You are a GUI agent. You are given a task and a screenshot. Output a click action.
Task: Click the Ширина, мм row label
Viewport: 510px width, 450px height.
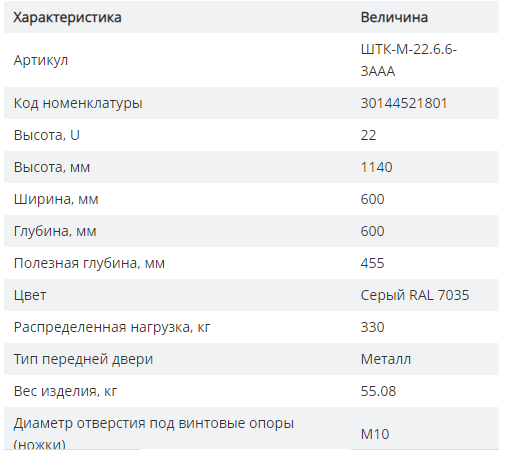point(56,199)
